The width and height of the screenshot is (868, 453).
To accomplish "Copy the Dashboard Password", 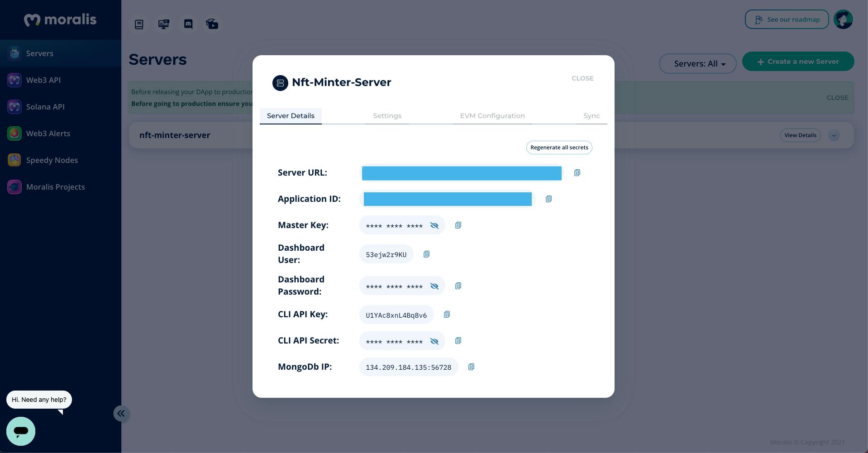I will point(458,286).
